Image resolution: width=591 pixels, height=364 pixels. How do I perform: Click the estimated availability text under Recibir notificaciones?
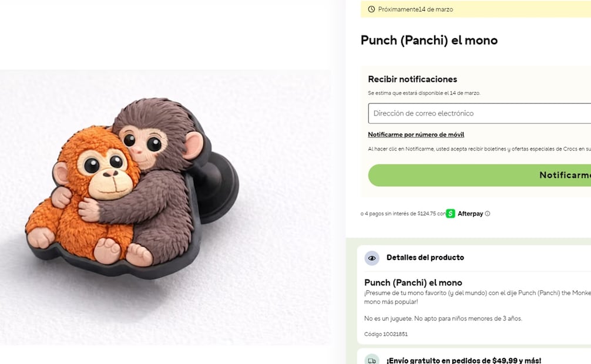424,93
